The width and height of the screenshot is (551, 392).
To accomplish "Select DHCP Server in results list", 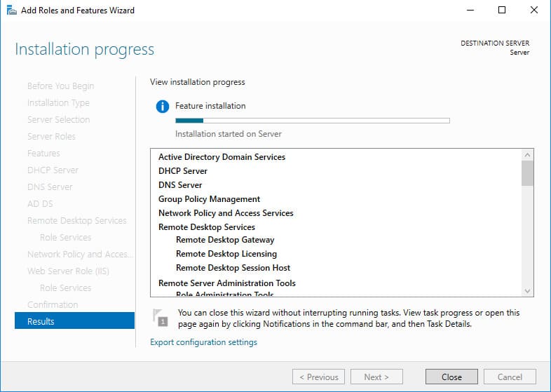I will point(183,171).
